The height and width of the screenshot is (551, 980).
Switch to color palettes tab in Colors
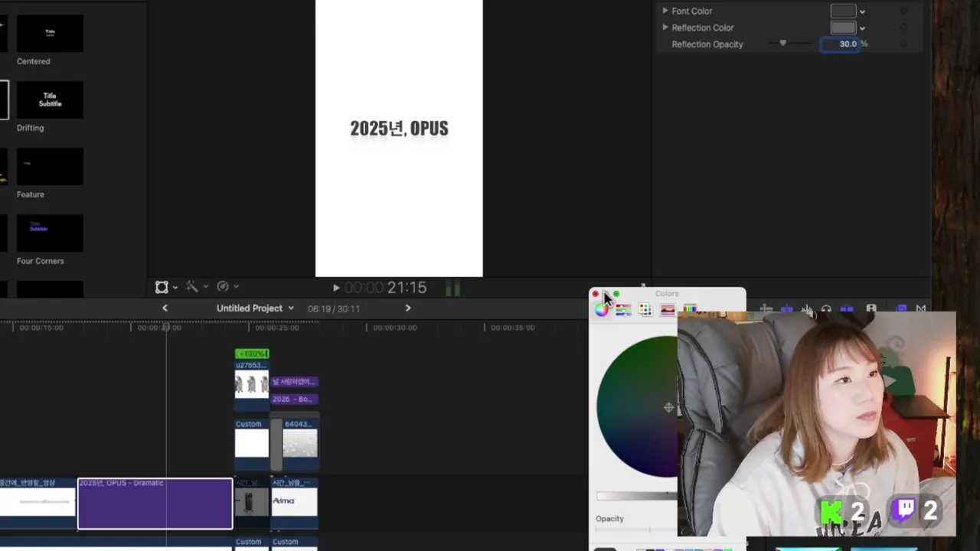pyautogui.click(x=645, y=309)
